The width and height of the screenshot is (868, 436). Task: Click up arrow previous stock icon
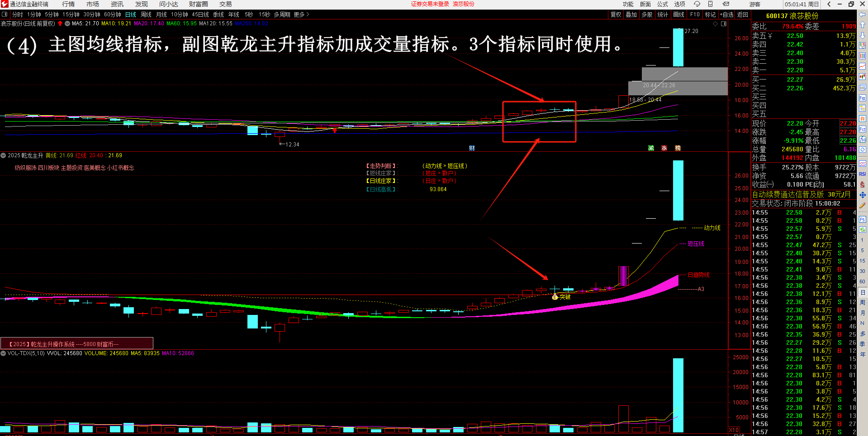(863, 25)
